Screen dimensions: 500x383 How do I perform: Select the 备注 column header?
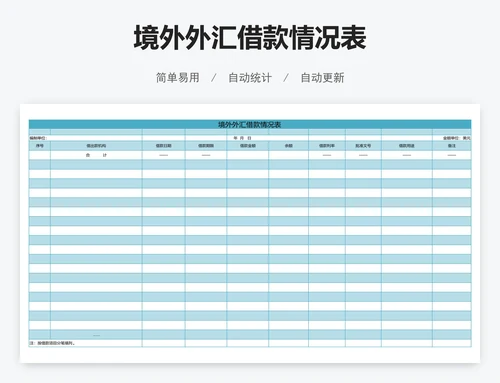coord(452,146)
